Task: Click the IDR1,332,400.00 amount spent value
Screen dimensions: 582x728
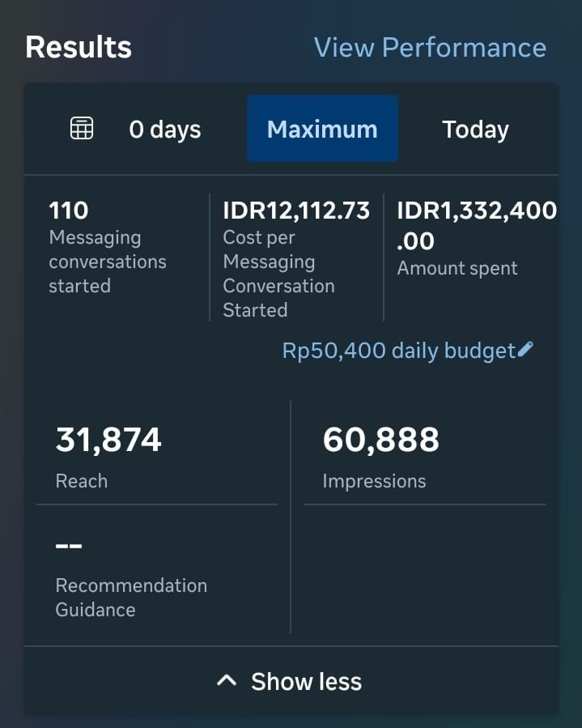Action: (x=476, y=225)
